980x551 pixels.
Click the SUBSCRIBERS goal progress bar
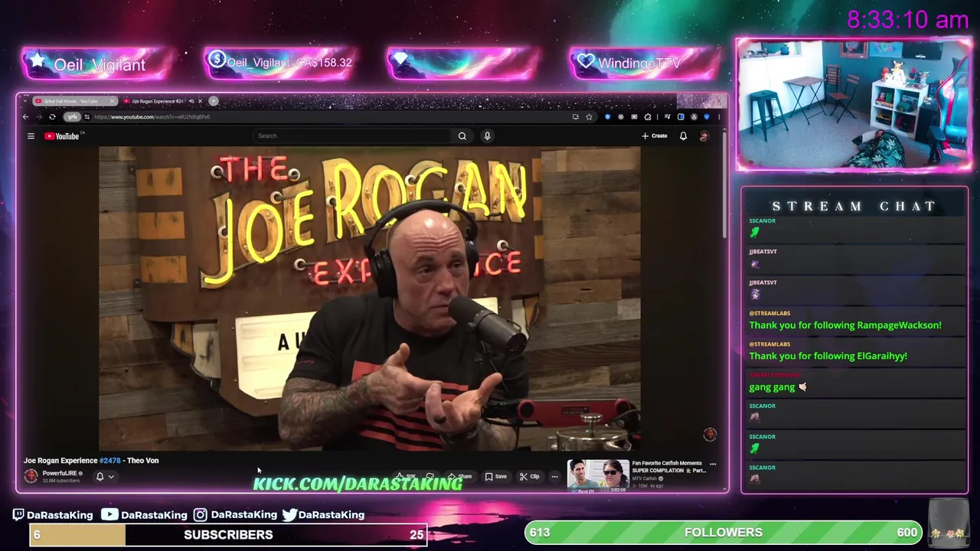coord(228,535)
